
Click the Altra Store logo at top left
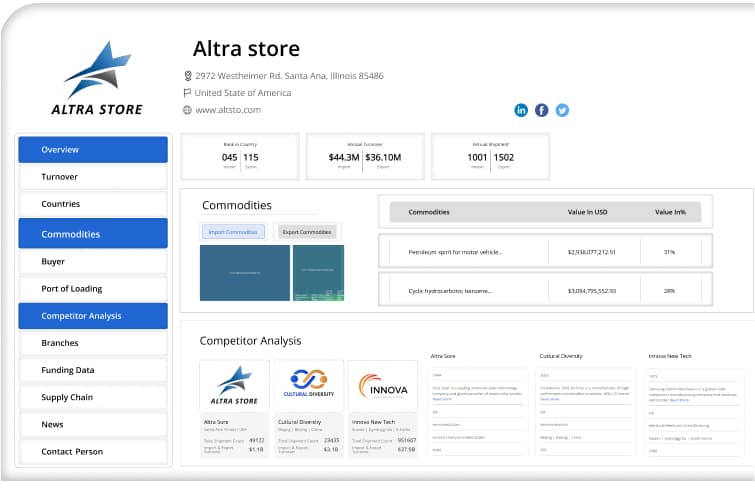pyautogui.click(x=97, y=78)
